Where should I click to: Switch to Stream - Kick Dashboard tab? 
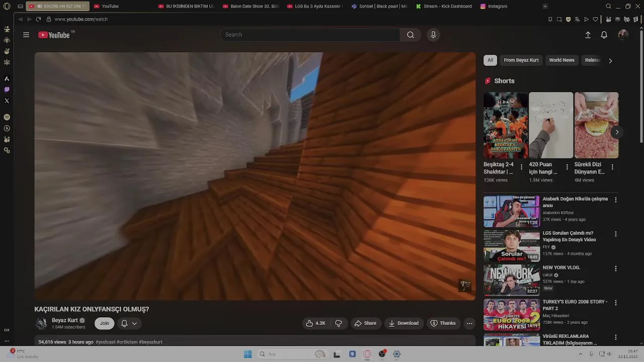(x=444, y=7)
